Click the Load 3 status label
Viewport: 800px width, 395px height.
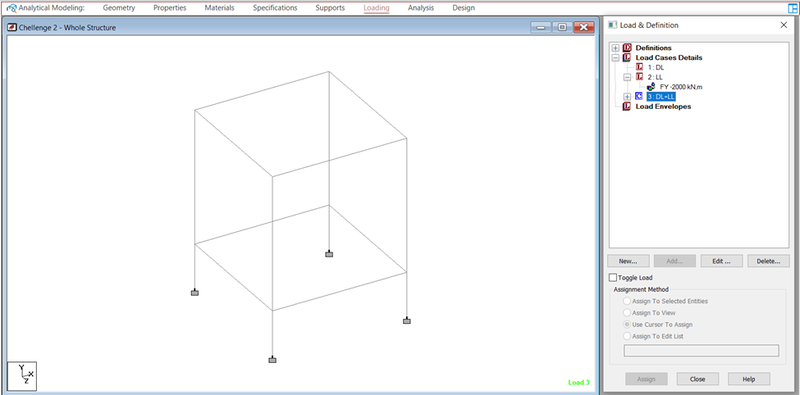coord(579,382)
